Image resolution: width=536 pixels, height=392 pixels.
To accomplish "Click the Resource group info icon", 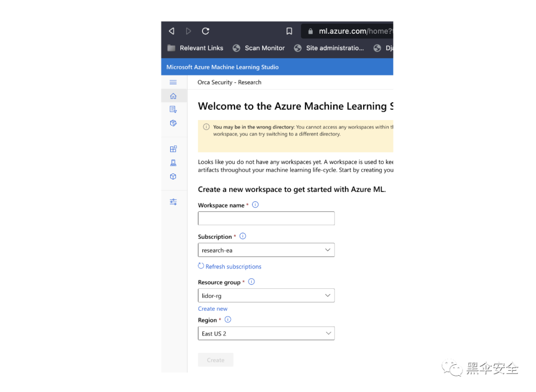I will (x=252, y=282).
